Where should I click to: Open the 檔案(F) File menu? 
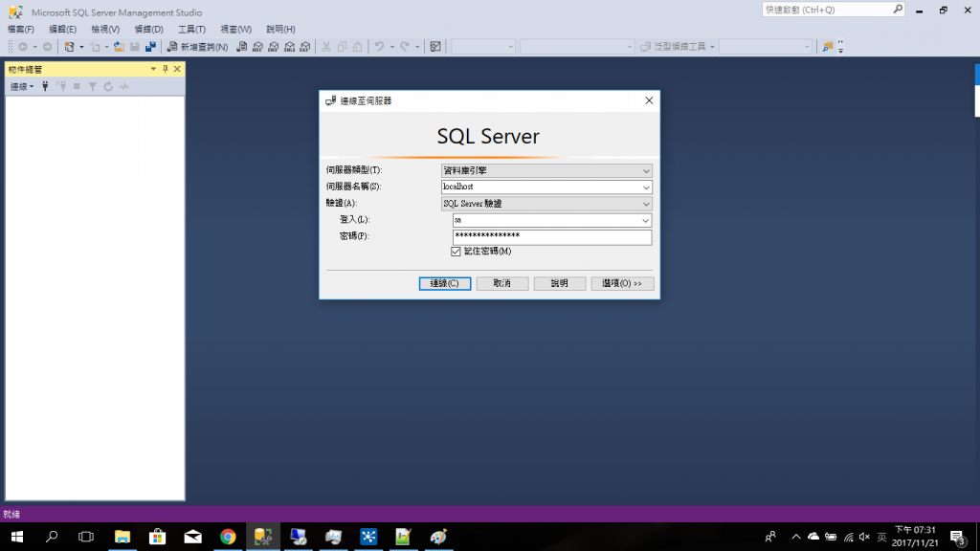click(21, 30)
